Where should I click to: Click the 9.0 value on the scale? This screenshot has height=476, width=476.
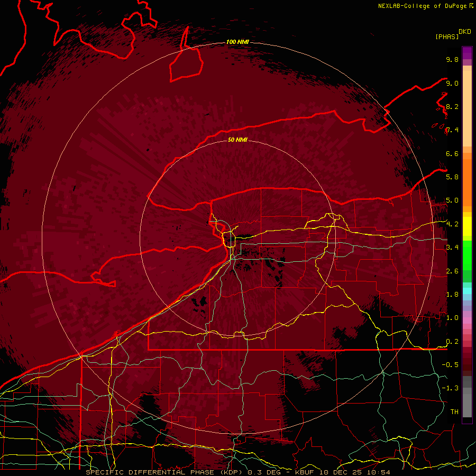(452, 83)
